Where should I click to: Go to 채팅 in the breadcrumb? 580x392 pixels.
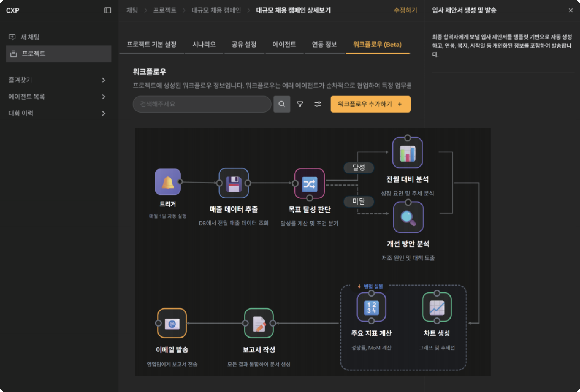point(132,10)
